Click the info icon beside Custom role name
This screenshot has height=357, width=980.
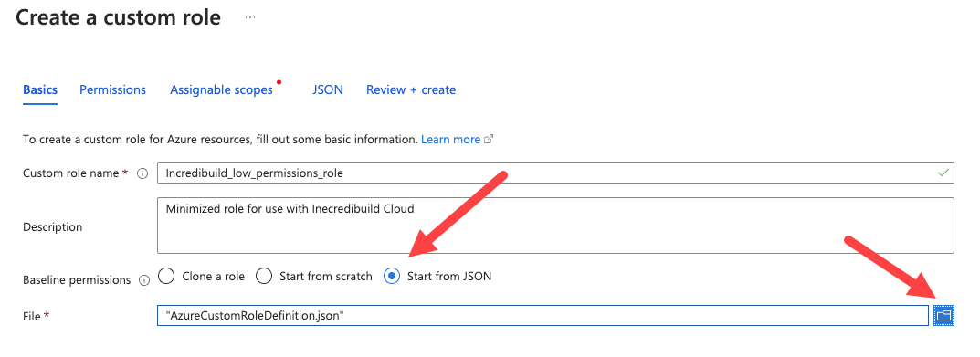(x=142, y=173)
